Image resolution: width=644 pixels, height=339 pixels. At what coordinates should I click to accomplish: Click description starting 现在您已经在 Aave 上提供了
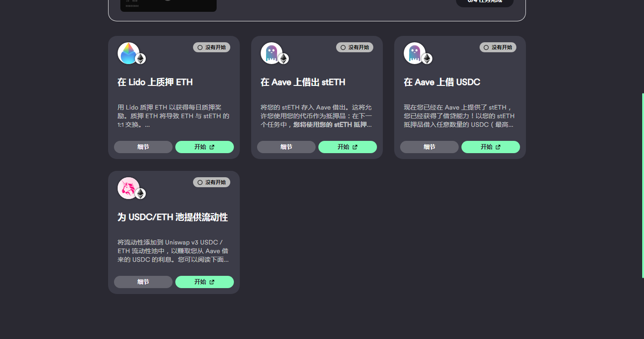click(460, 116)
